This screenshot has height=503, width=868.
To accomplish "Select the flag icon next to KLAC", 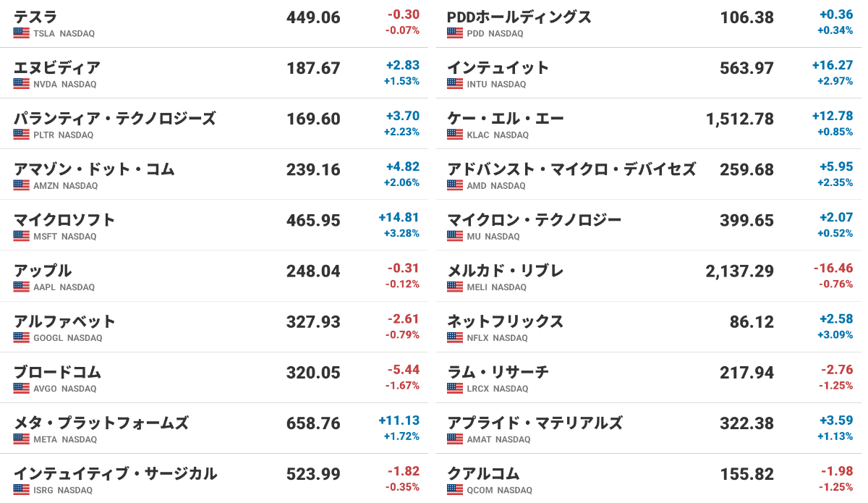I will (x=454, y=135).
